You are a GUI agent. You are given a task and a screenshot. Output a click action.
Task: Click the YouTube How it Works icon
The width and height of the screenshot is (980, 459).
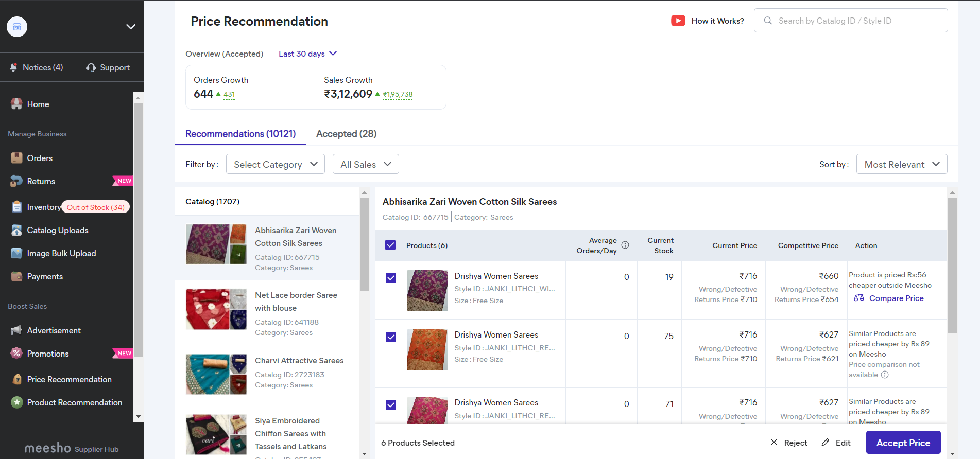[x=678, y=21]
